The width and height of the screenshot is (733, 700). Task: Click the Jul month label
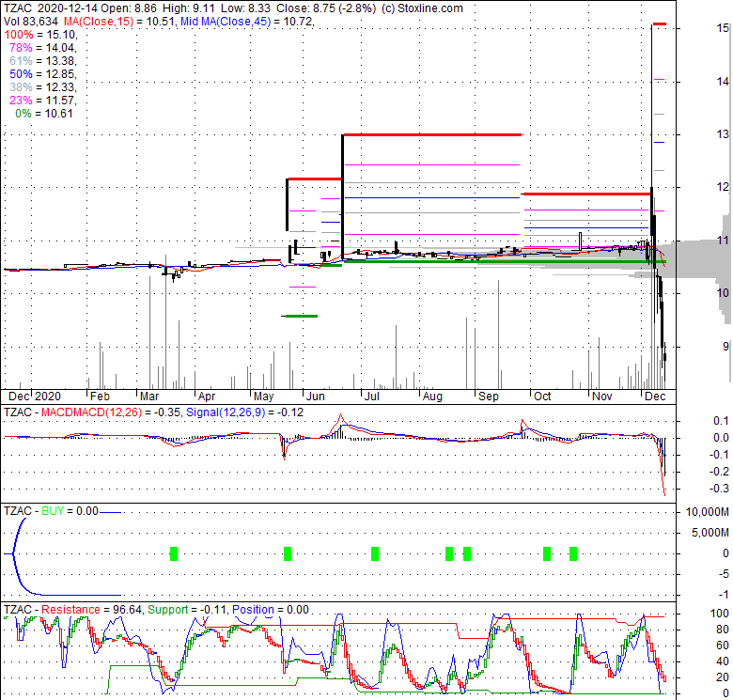pyautogui.click(x=371, y=397)
